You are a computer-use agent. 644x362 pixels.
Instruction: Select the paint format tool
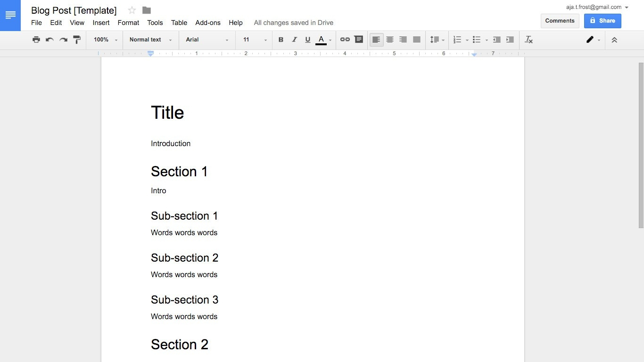click(x=77, y=40)
